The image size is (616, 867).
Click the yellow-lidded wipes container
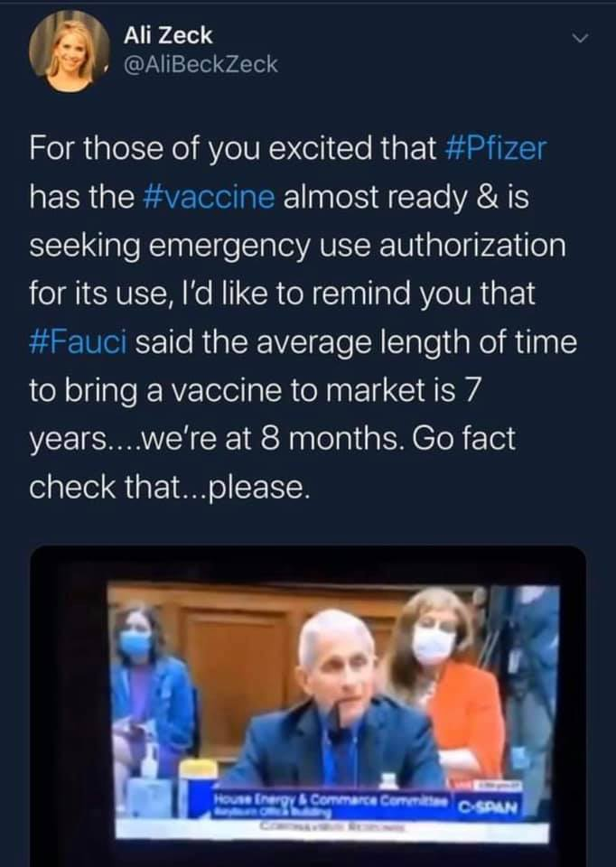click(x=199, y=787)
